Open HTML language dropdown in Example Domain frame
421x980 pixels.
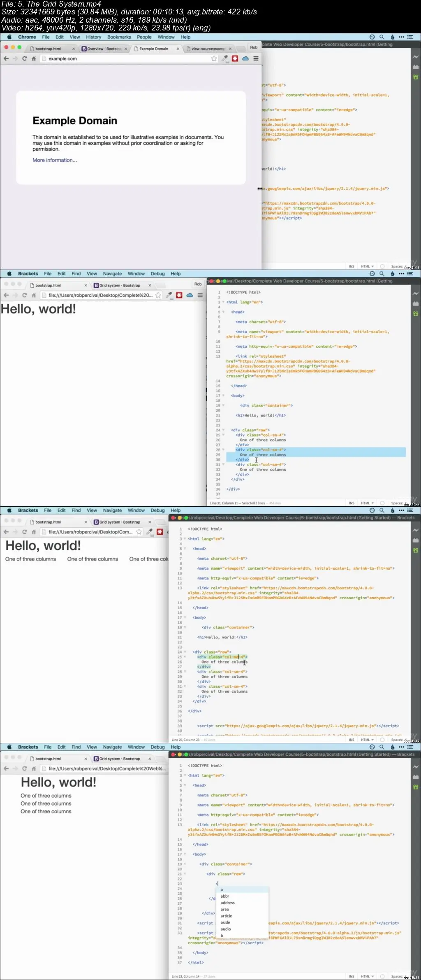pyautogui.click(x=368, y=266)
